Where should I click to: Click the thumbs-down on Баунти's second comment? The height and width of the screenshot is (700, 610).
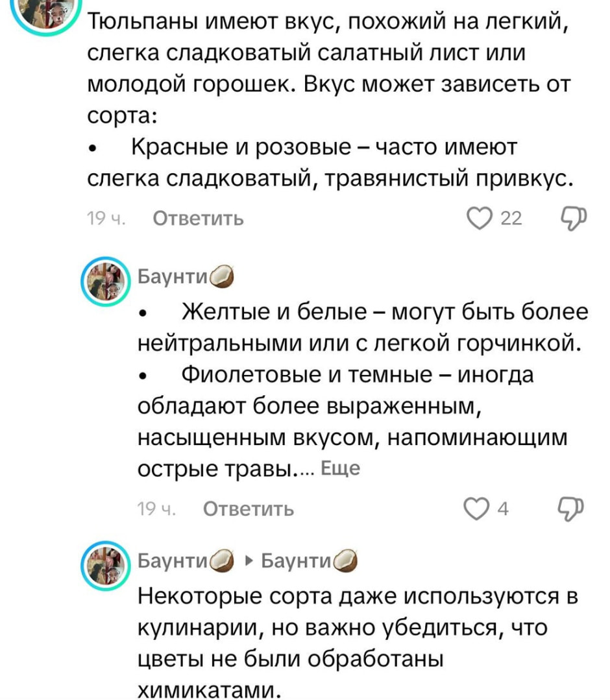[571, 509]
